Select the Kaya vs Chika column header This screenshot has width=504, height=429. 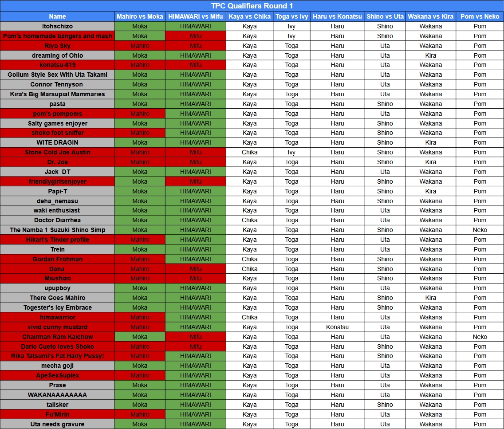click(x=249, y=16)
